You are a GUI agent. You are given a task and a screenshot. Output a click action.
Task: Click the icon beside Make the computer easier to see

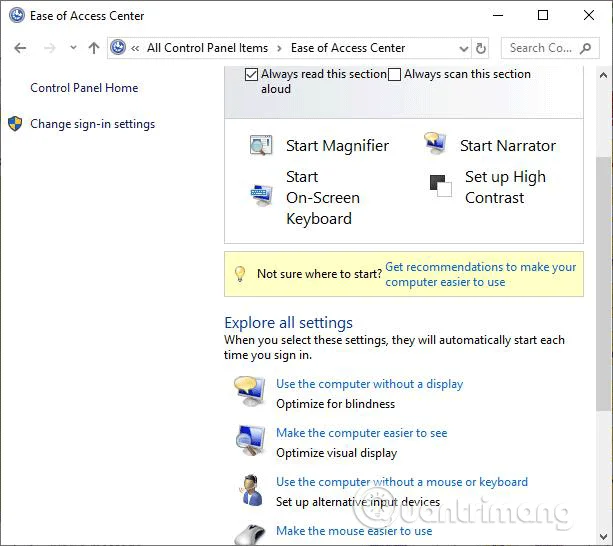[x=251, y=440]
